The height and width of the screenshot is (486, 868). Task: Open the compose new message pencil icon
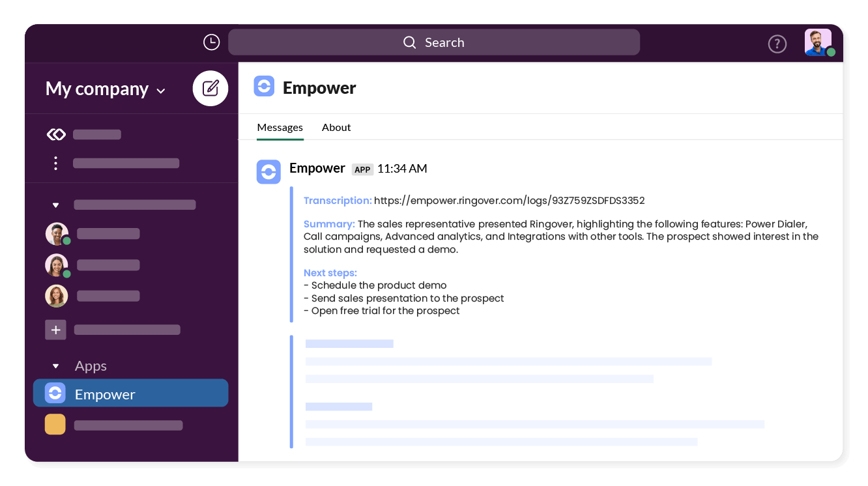[x=210, y=88]
